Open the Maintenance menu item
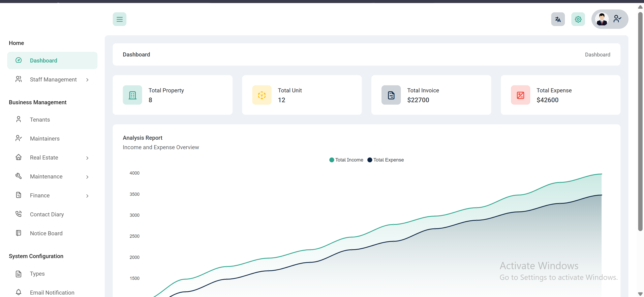The image size is (644, 297). [x=52, y=177]
